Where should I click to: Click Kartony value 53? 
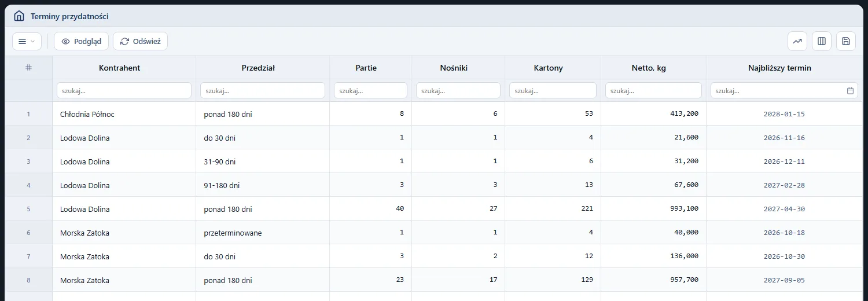click(x=589, y=114)
